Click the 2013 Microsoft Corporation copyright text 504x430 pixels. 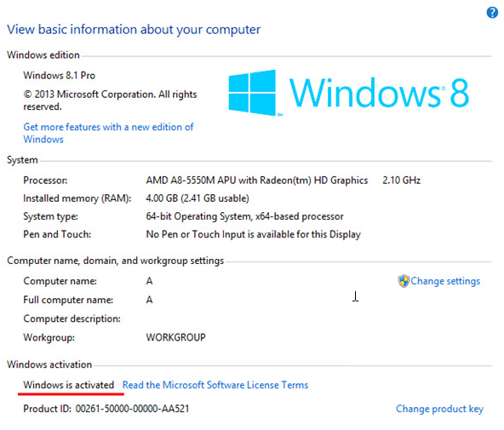coord(110,100)
